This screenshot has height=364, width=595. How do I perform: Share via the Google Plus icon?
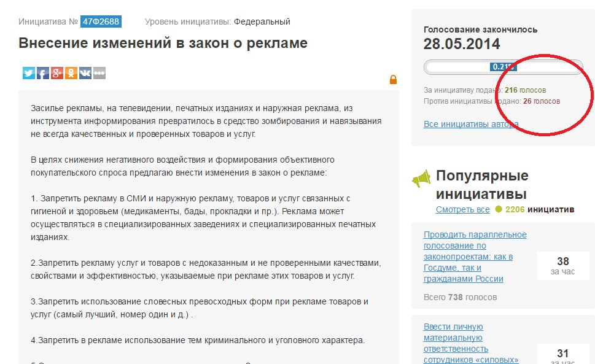click(57, 73)
